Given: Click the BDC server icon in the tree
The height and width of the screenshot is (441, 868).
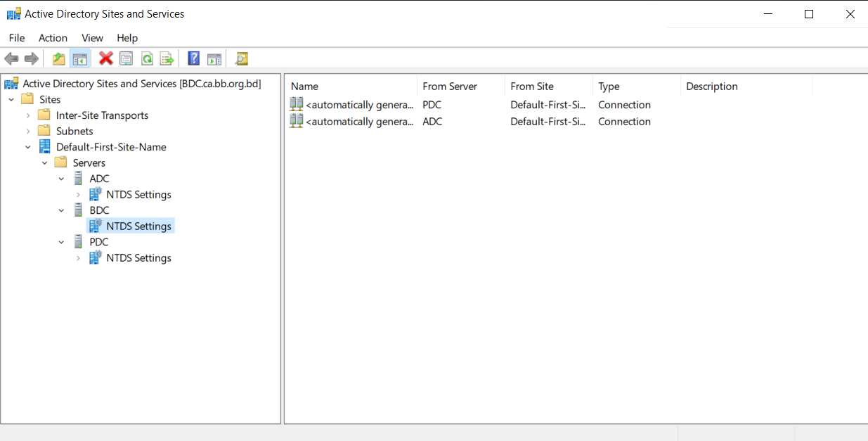Looking at the screenshot, I should [78, 210].
